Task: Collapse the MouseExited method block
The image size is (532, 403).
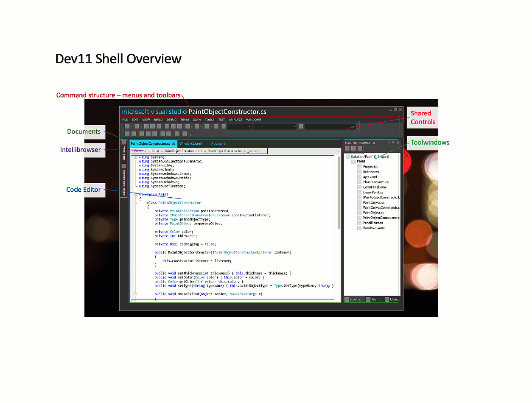Action: pos(135,294)
